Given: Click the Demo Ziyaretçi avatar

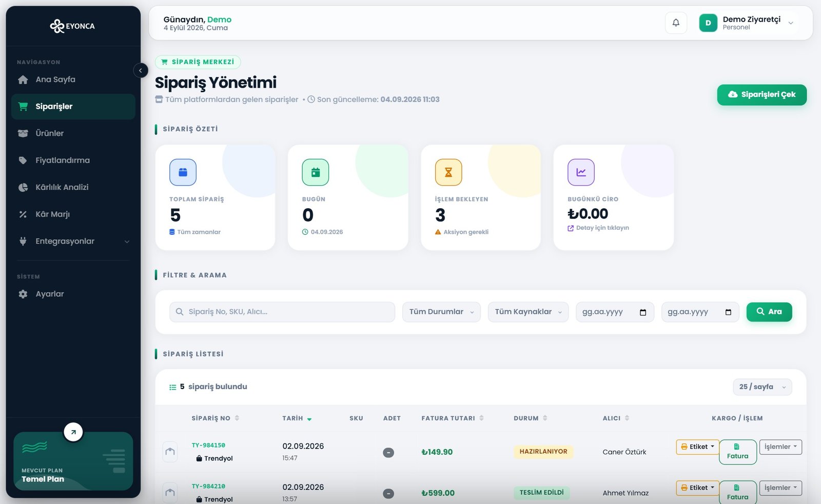Looking at the screenshot, I should pyautogui.click(x=708, y=23).
